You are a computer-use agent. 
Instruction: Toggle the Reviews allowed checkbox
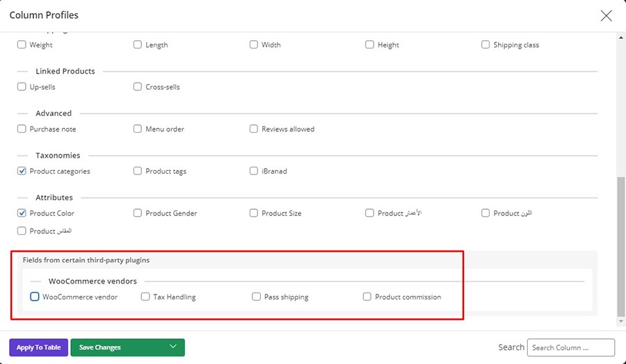pyautogui.click(x=254, y=129)
